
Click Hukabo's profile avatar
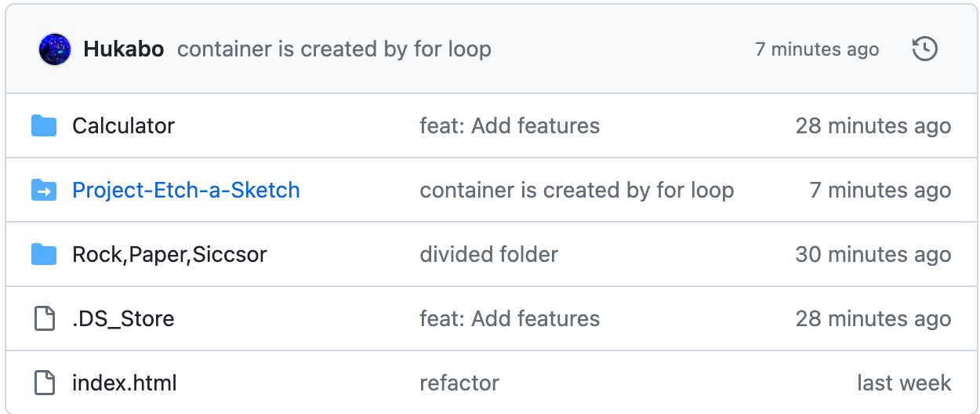point(55,49)
